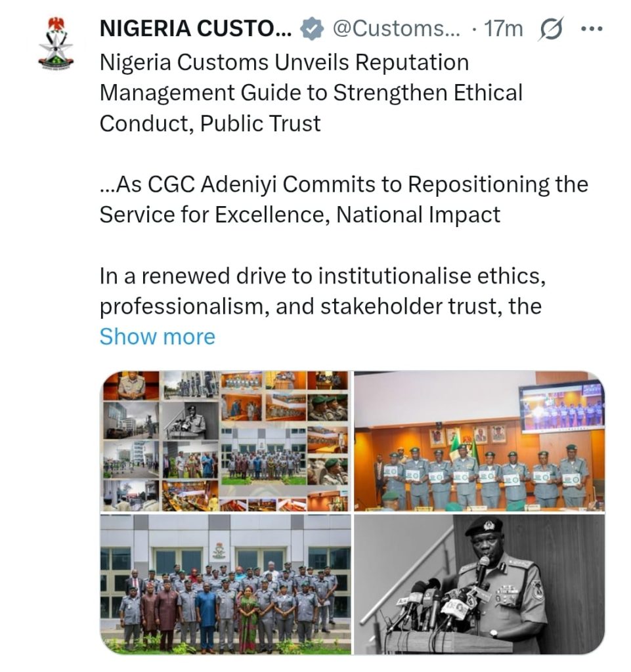Open photo of officers holding booklets
Screen dimensions: 631x672
[x=479, y=441]
